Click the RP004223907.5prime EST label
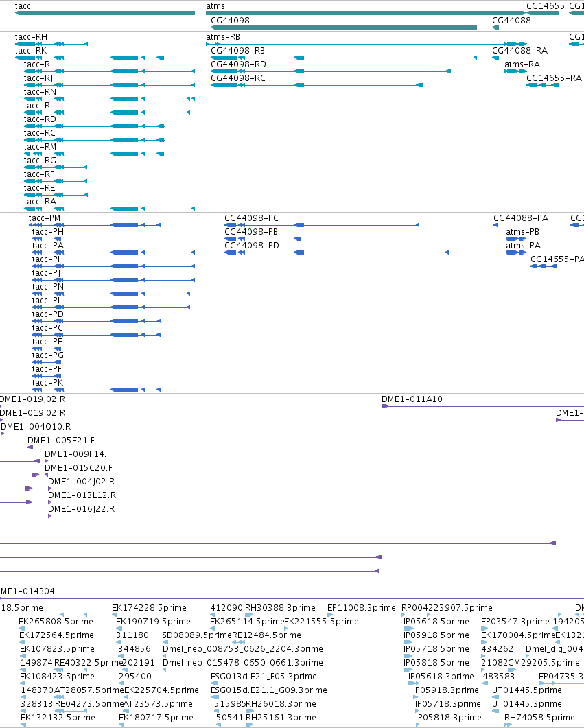The image size is (584, 728). click(447, 608)
